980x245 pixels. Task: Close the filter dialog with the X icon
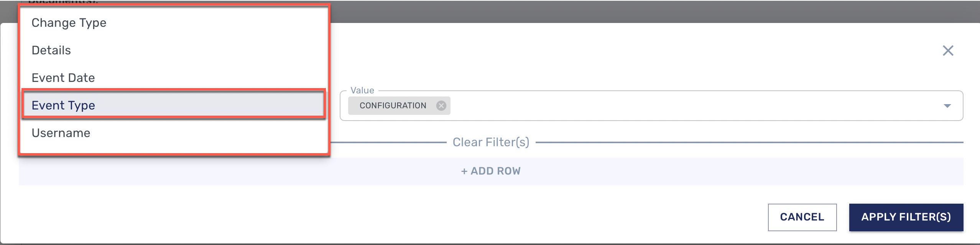coord(948,50)
